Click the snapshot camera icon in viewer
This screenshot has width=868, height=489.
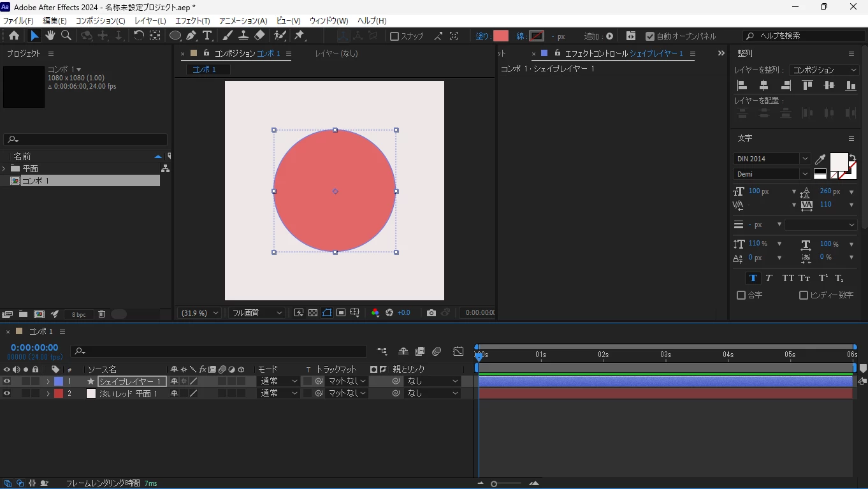[431, 312]
